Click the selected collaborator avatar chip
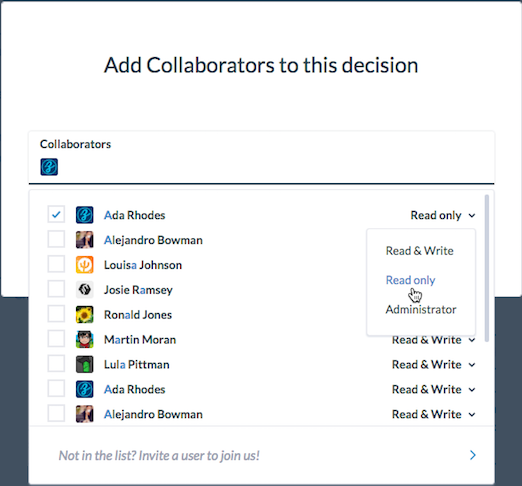 click(49, 167)
